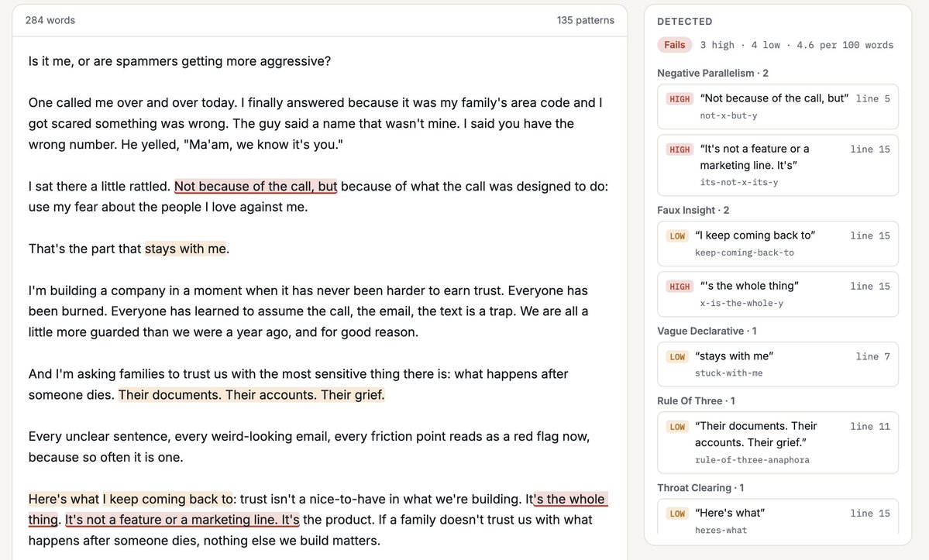
Task: Select the "I keep coming back to" detection card
Action: click(x=777, y=243)
